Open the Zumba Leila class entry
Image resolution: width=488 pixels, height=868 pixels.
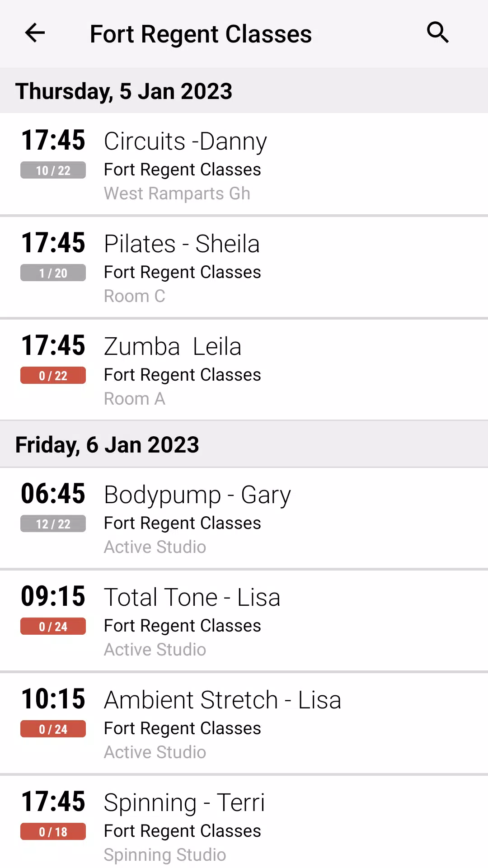coord(244,369)
